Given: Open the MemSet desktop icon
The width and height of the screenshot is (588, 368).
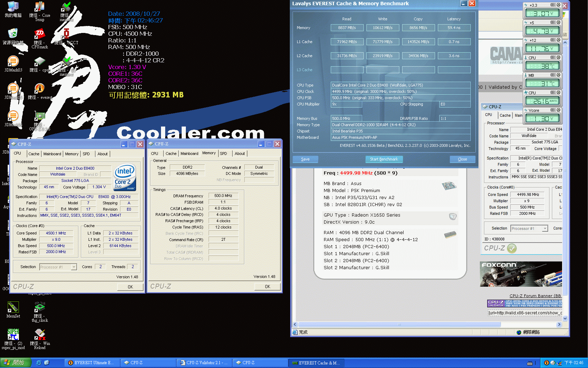Looking at the screenshot, I should tap(13, 310).
